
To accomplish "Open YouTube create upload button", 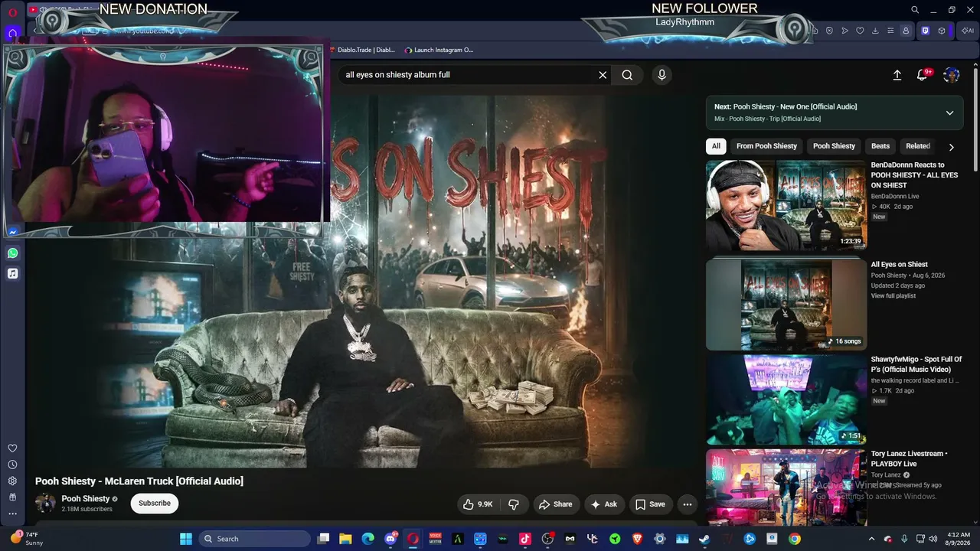I will pyautogui.click(x=897, y=75).
